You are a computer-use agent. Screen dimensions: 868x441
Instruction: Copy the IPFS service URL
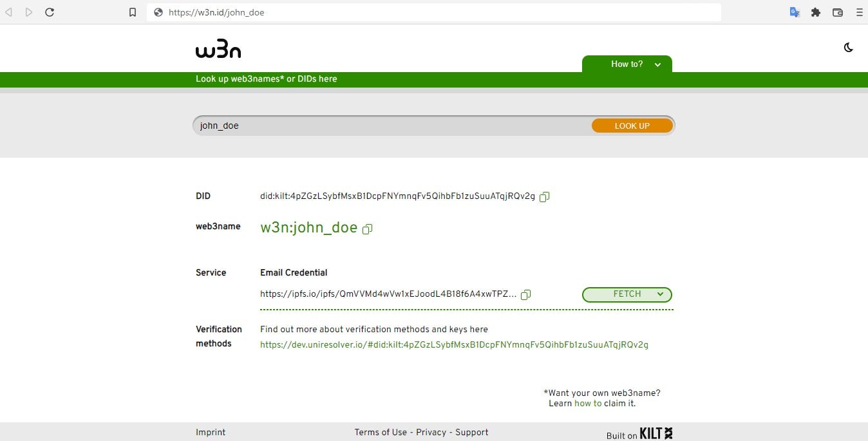(525, 295)
